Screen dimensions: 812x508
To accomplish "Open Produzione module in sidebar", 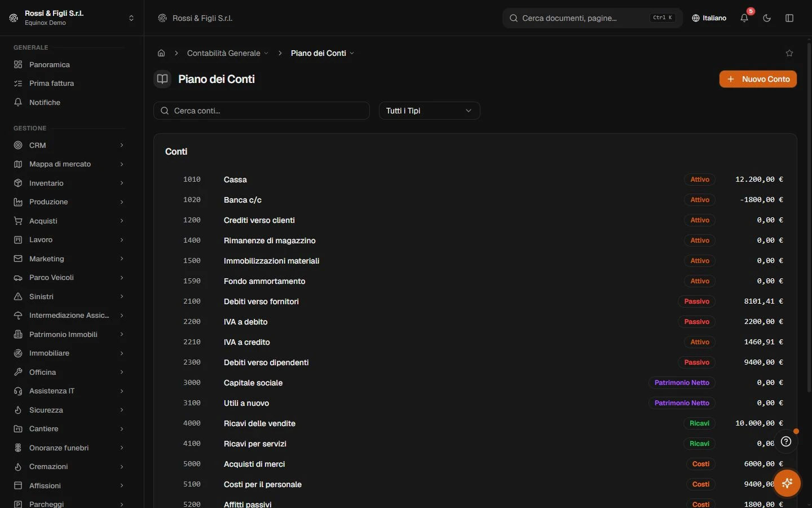I will (x=69, y=202).
